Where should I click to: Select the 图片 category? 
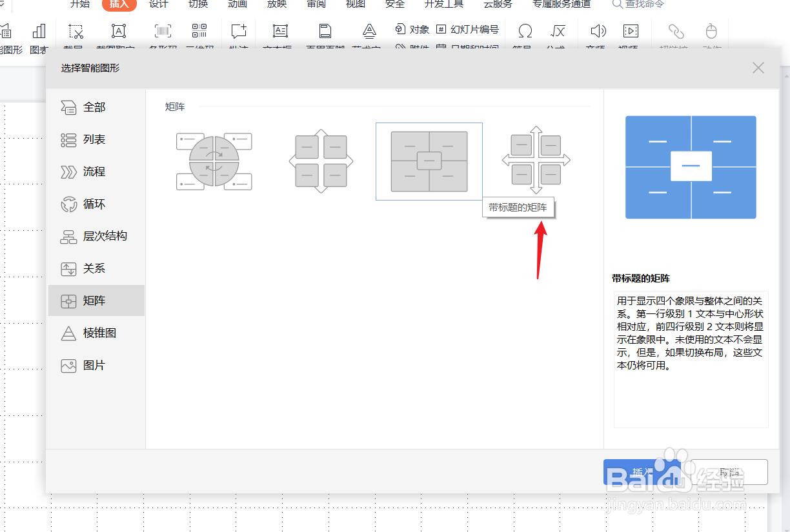pyautogui.click(x=96, y=365)
